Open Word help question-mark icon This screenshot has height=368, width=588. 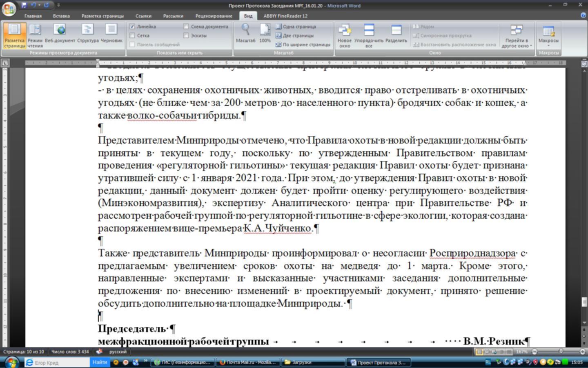tap(583, 15)
